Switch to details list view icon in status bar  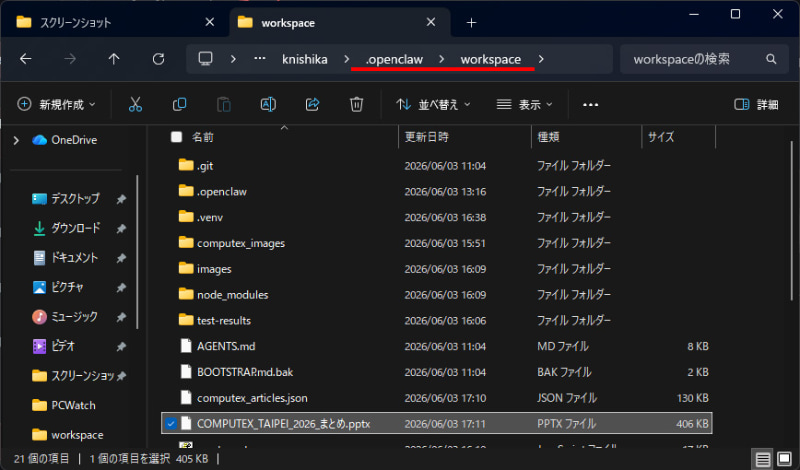(x=763, y=459)
